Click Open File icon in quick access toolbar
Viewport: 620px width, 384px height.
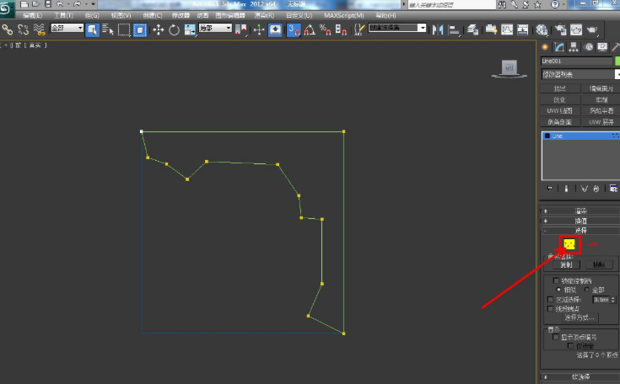click(36, 4)
